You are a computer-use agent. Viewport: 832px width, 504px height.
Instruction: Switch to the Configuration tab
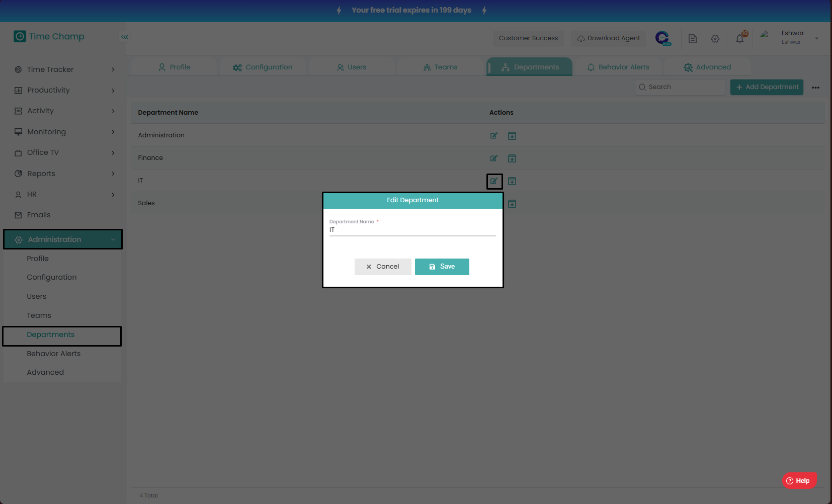tap(263, 67)
